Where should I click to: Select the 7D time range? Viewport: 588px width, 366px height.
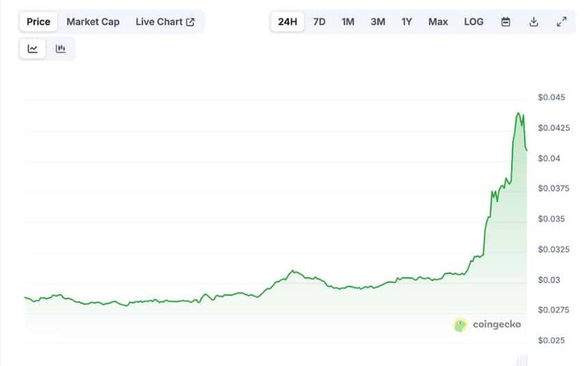(x=319, y=22)
